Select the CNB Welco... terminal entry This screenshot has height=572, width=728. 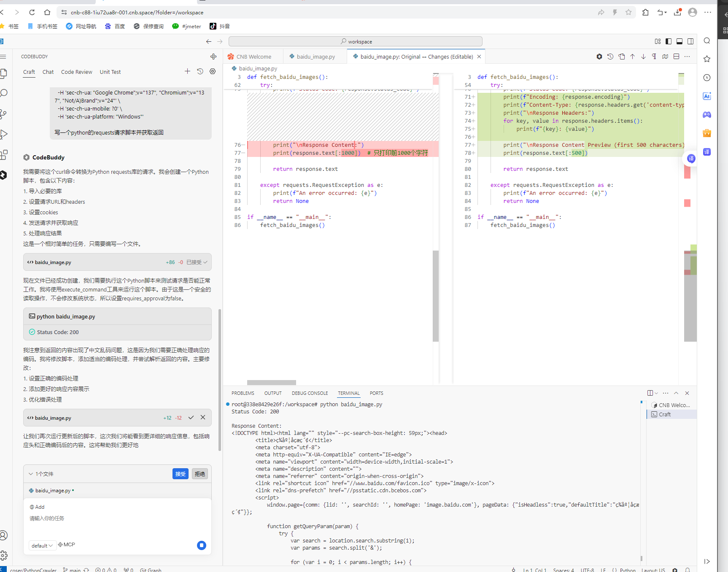point(671,405)
